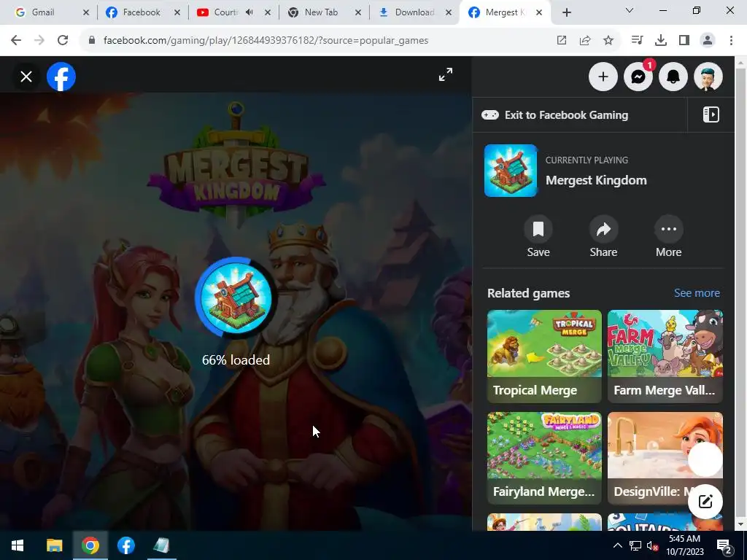Open the notepad-like taskbar app
This screenshot has height=560, width=747.
(161, 545)
